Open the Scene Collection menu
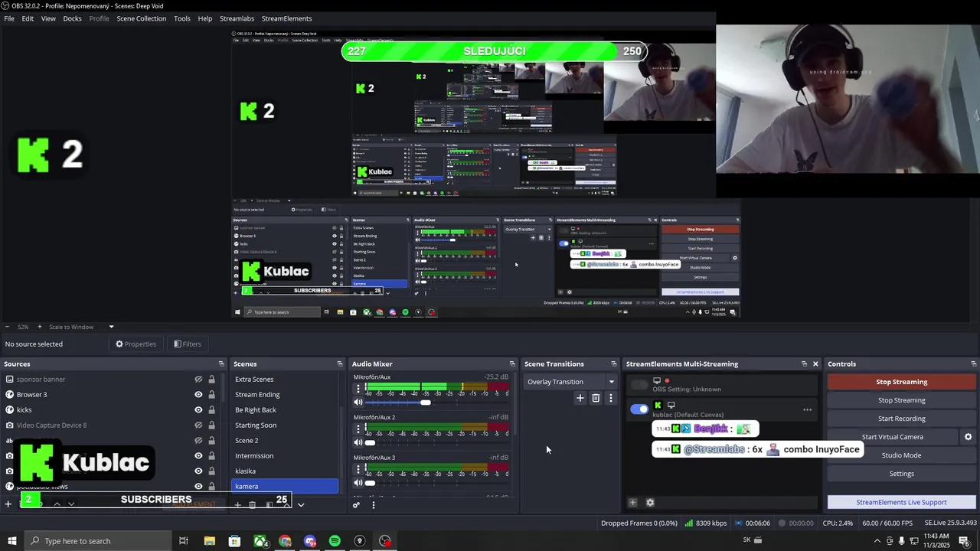980x551 pixels. pyautogui.click(x=141, y=18)
